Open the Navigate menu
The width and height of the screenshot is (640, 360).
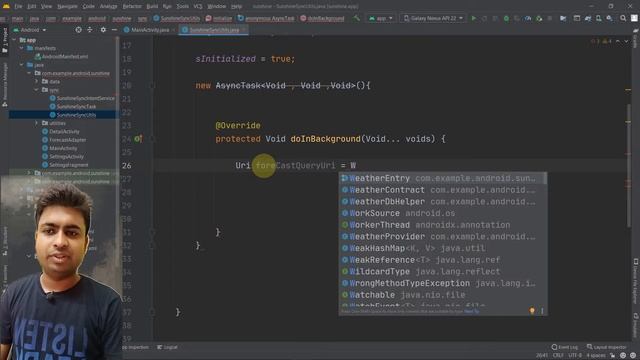click(x=67, y=7)
